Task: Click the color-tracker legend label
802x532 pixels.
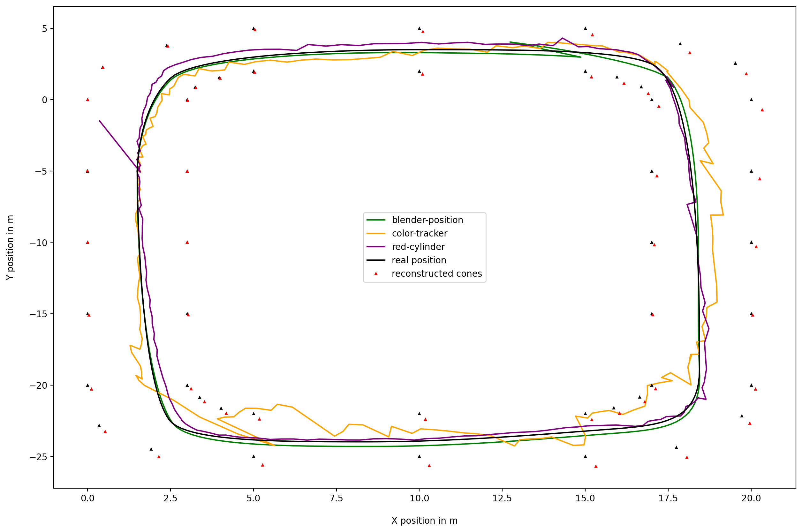Action: pos(420,233)
